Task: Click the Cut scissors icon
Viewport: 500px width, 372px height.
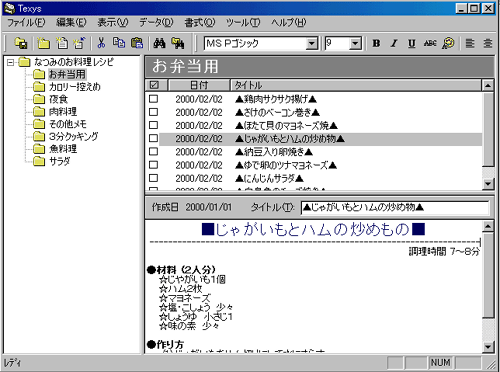Action: coord(101,43)
